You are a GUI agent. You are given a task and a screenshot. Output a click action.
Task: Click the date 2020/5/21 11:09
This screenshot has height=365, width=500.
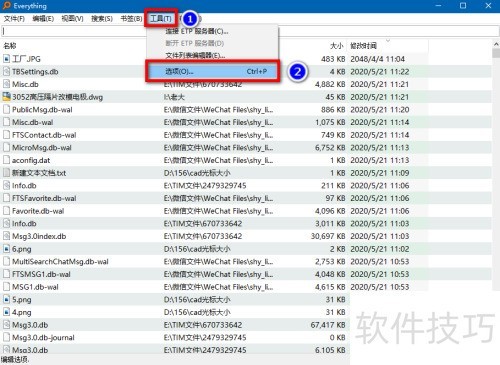coord(380,173)
